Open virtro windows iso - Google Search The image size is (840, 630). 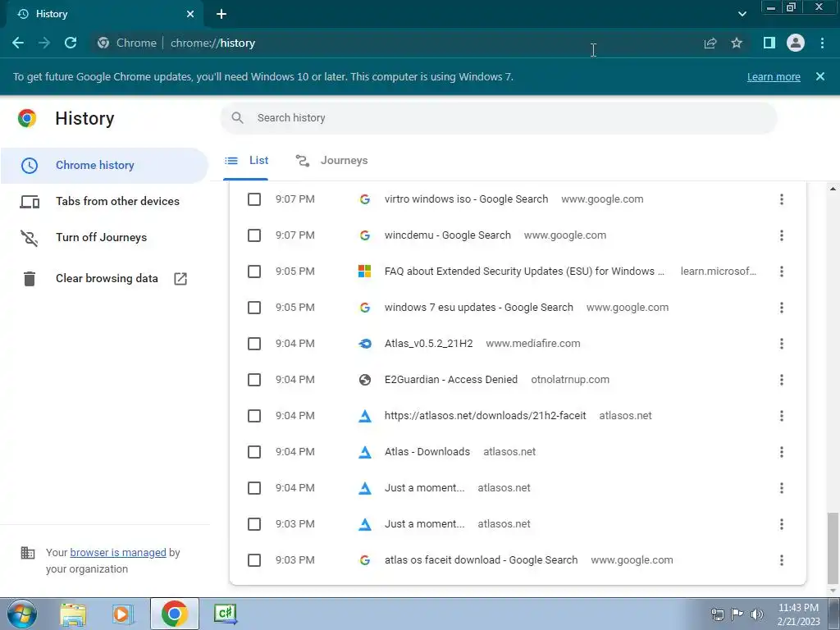466,199
